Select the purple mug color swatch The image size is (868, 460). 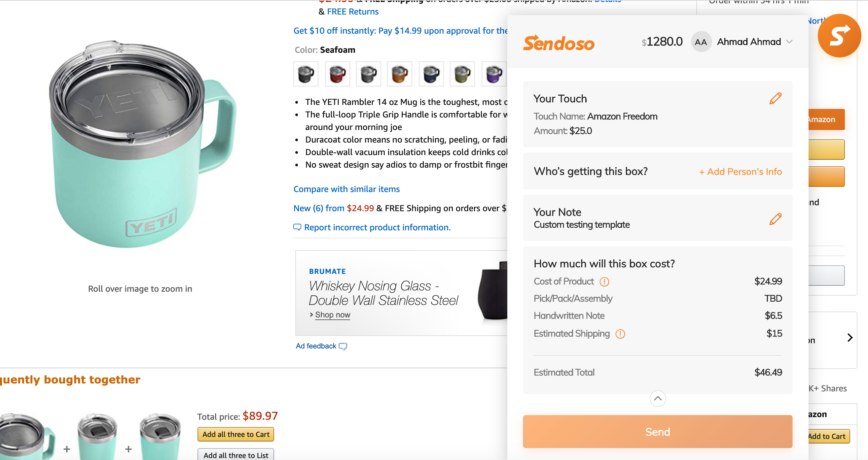494,74
